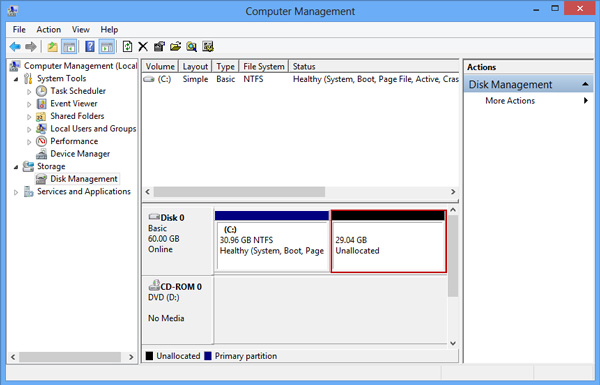Image resolution: width=600 pixels, height=385 pixels.
Task: Toggle the Show/Hide Console Tree icon
Action: 69,47
